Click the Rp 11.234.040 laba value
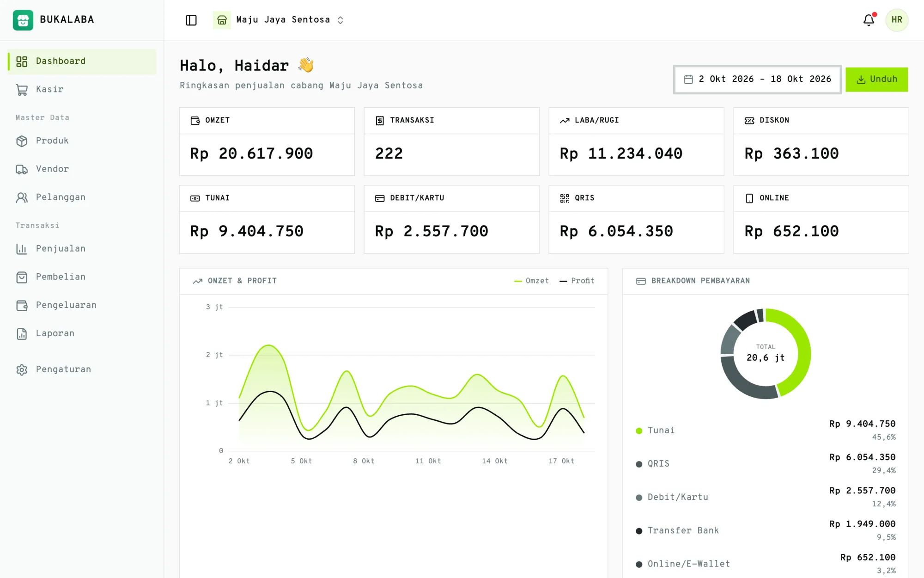Screen dimensions: 924x578 click(621, 154)
